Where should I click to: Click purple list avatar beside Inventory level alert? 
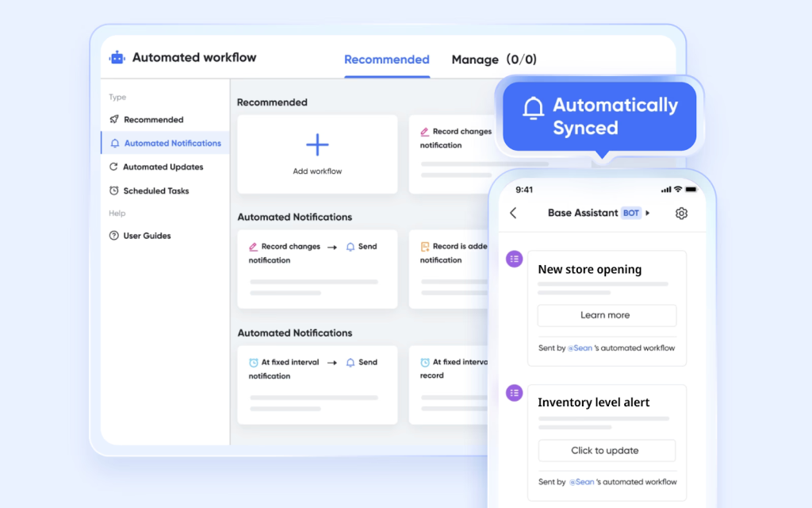pyautogui.click(x=514, y=393)
